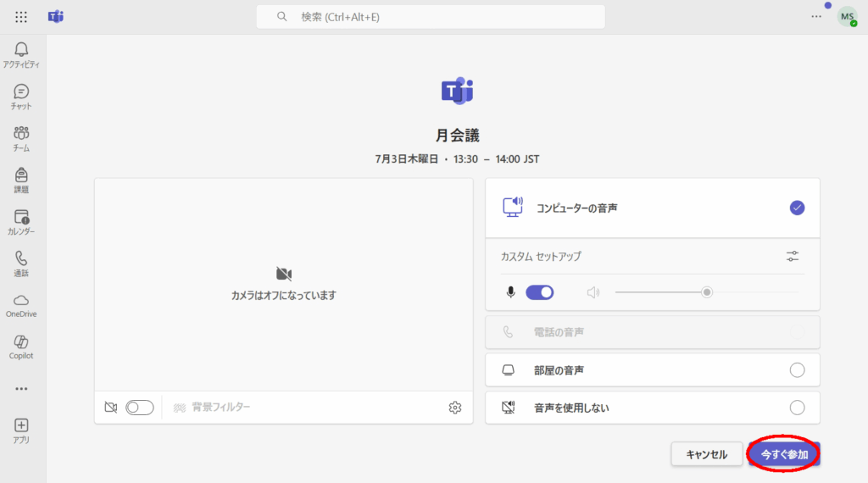The width and height of the screenshot is (868, 483).
Task: Open device settings gear icon
Action: point(455,408)
